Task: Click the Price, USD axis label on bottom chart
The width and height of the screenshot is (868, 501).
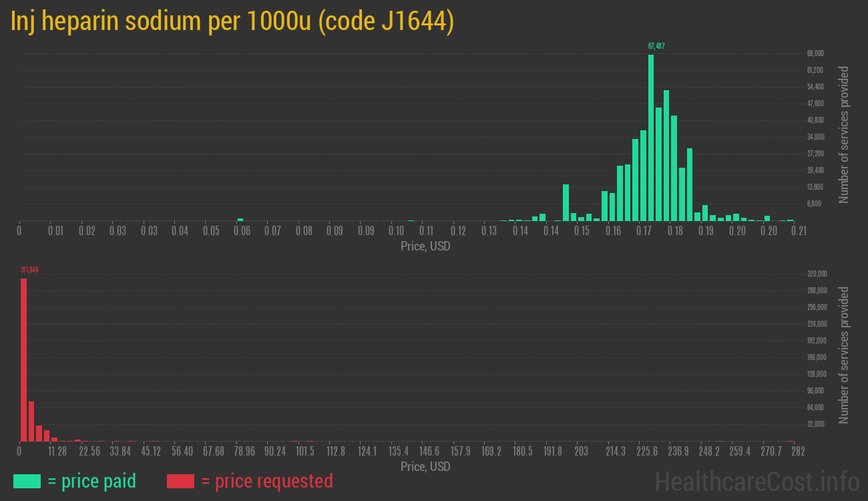Action: [425, 467]
